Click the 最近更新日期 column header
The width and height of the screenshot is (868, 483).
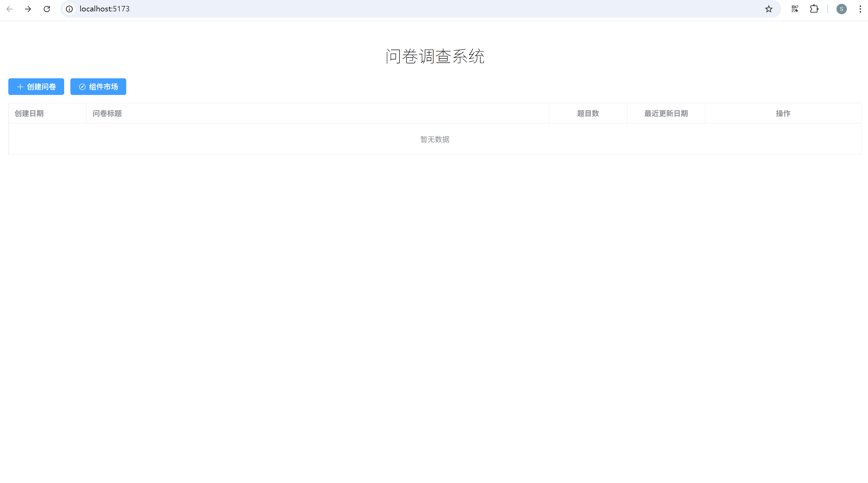click(666, 113)
